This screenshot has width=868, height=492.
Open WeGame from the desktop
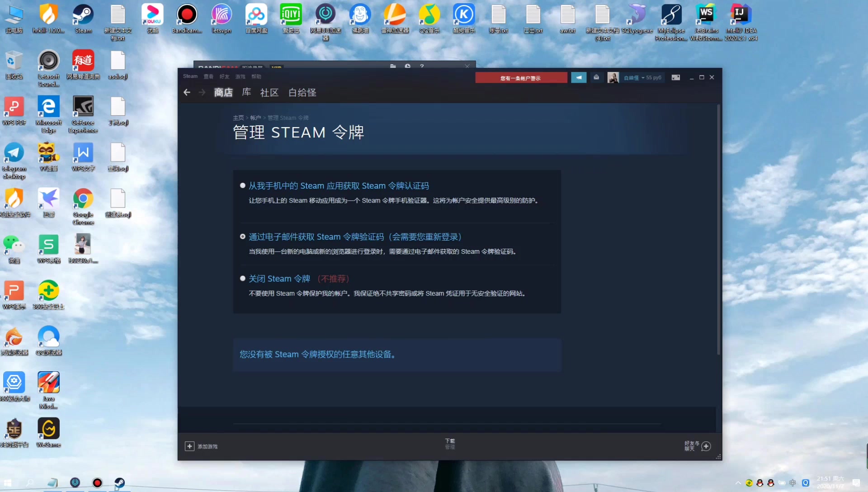pyautogui.click(x=48, y=427)
